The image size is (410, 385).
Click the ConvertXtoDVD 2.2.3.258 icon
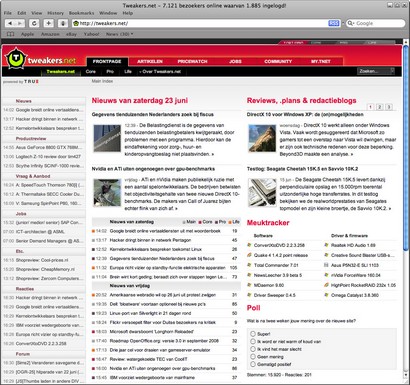point(249,245)
